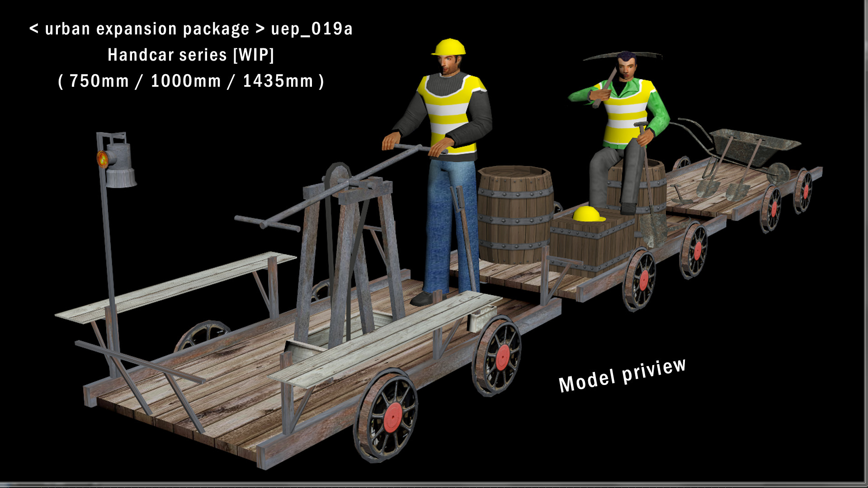Click the '( 750mm / 1000mm / 1435mm )' gauge text

point(191,81)
